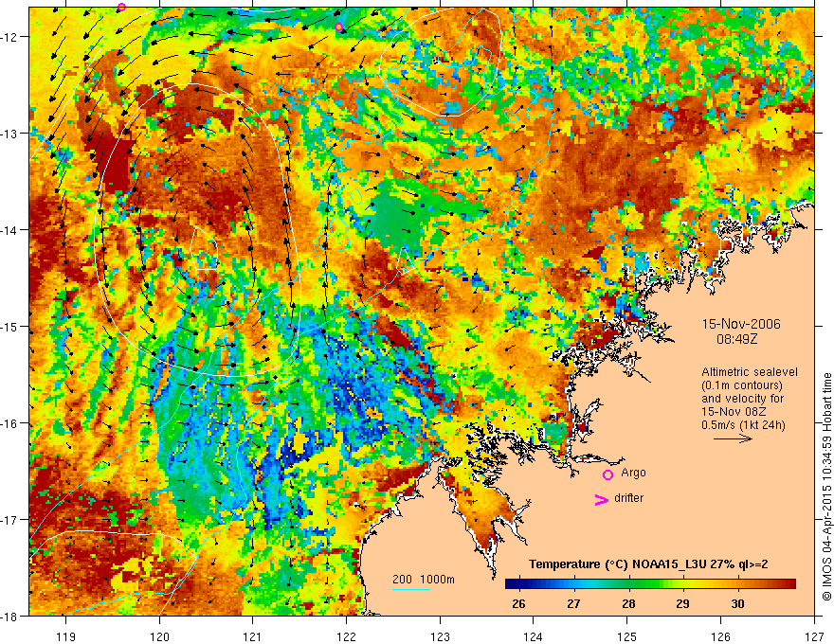Screen dimensions: 834x644
Task: Click the colorbar label 26
Action: pyautogui.click(x=518, y=603)
